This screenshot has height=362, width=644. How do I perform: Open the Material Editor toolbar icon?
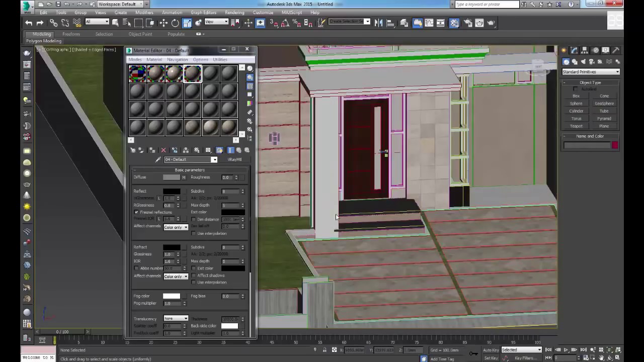454,23
